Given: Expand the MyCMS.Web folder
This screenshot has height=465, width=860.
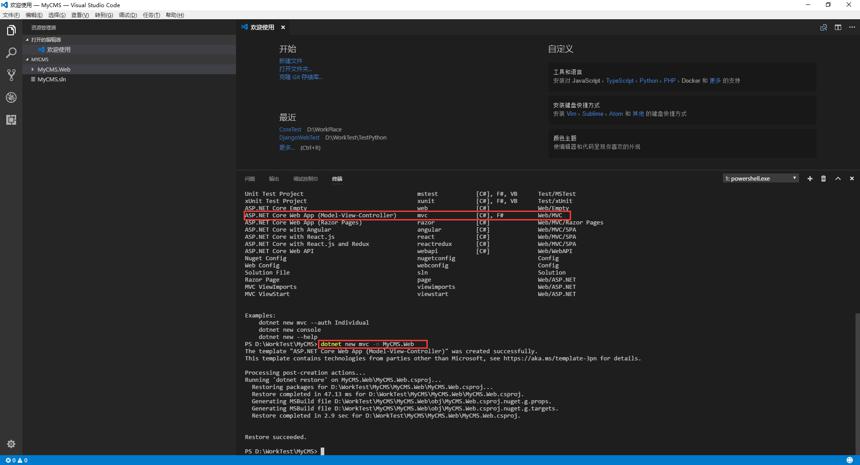Looking at the screenshot, I should [x=54, y=70].
